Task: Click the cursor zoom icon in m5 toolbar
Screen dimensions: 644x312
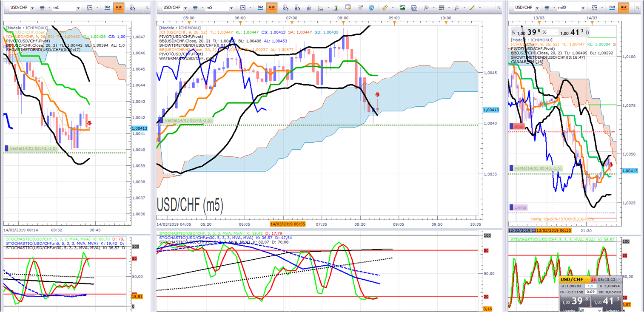Action: (x=308, y=7)
